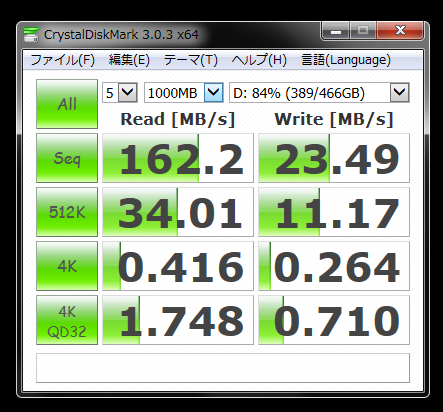
Task: Open the ヘルプ(H) menu
Action: pyautogui.click(x=259, y=60)
